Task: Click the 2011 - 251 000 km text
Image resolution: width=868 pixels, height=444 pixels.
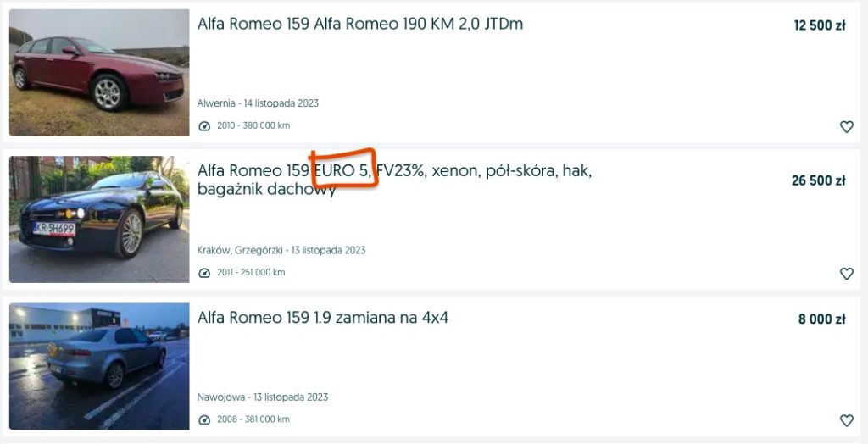Action: point(251,273)
